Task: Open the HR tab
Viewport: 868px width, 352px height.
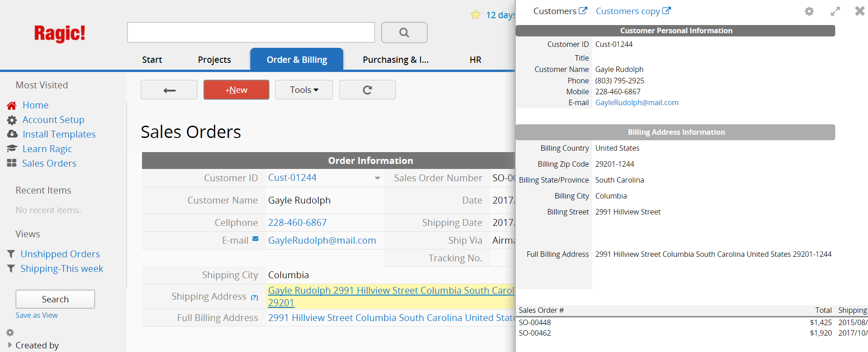Action: coord(475,60)
